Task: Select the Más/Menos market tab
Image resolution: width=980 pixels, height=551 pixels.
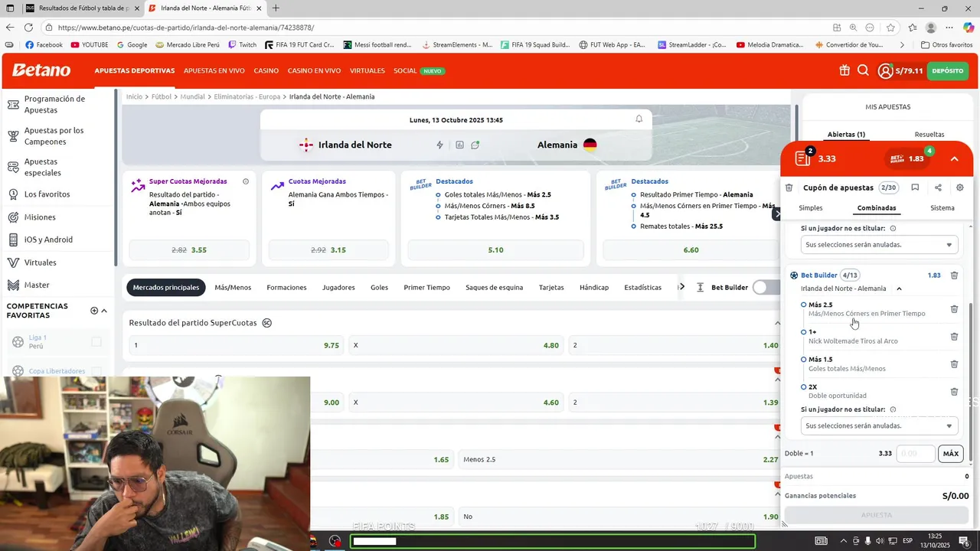Action: pyautogui.click(x=233, y=288)
